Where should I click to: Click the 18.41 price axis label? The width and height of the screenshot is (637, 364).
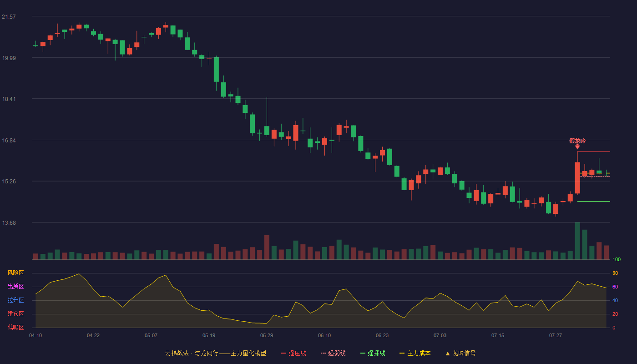pos(9,99)
